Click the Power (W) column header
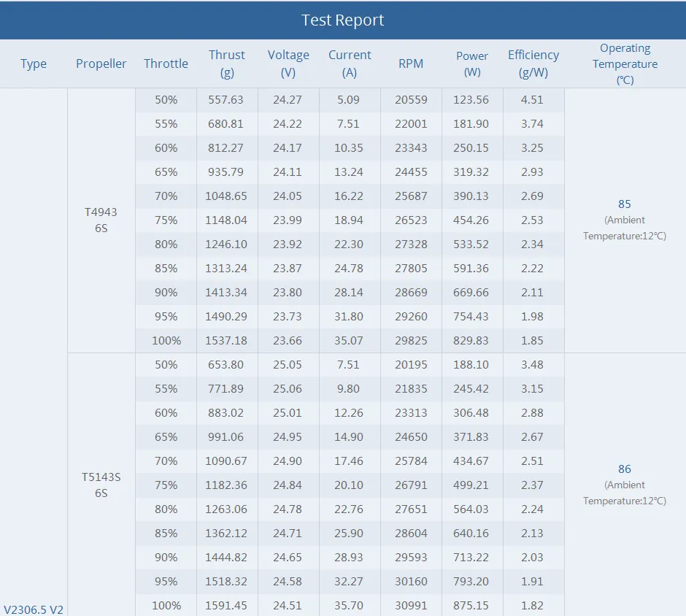This screenshot has width=686, height=616. click(472, 63)
